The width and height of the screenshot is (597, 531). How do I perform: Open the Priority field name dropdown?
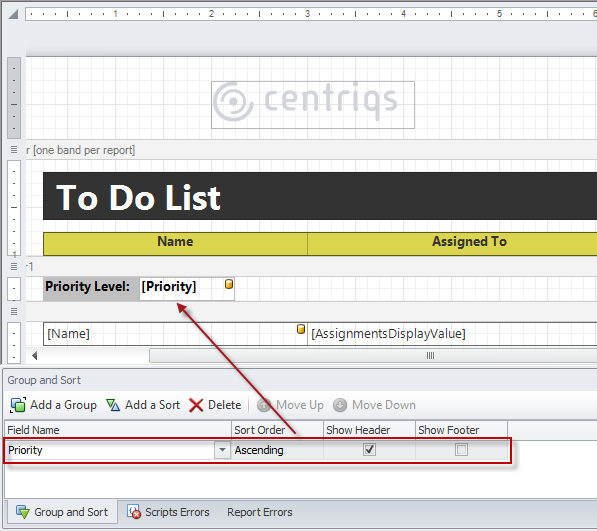(x=222, y=450)
